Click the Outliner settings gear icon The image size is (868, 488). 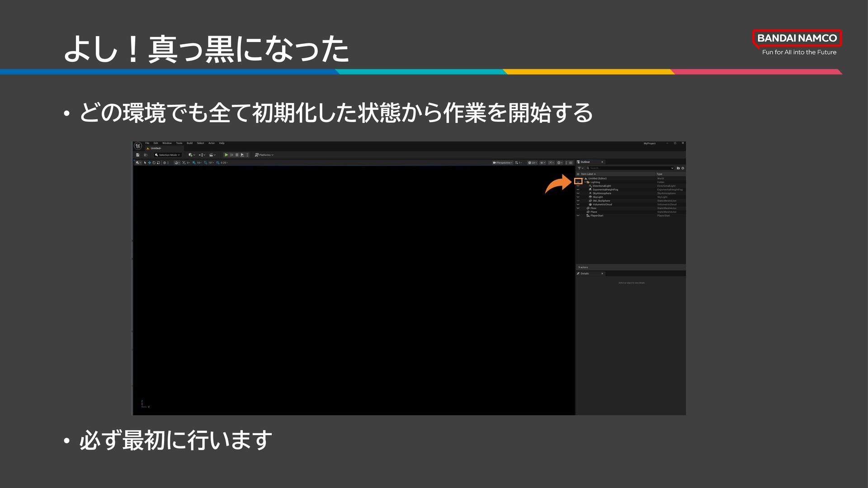(683, 168)
